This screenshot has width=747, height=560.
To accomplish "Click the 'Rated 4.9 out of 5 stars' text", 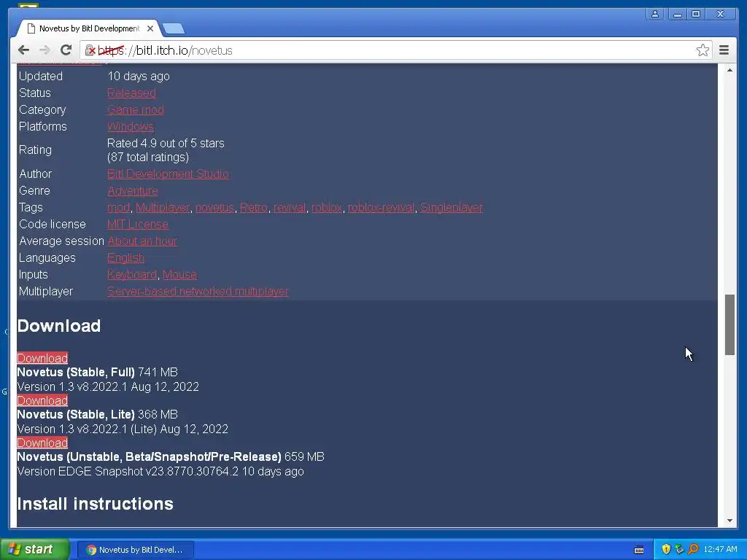I will (x=166, y=144).
